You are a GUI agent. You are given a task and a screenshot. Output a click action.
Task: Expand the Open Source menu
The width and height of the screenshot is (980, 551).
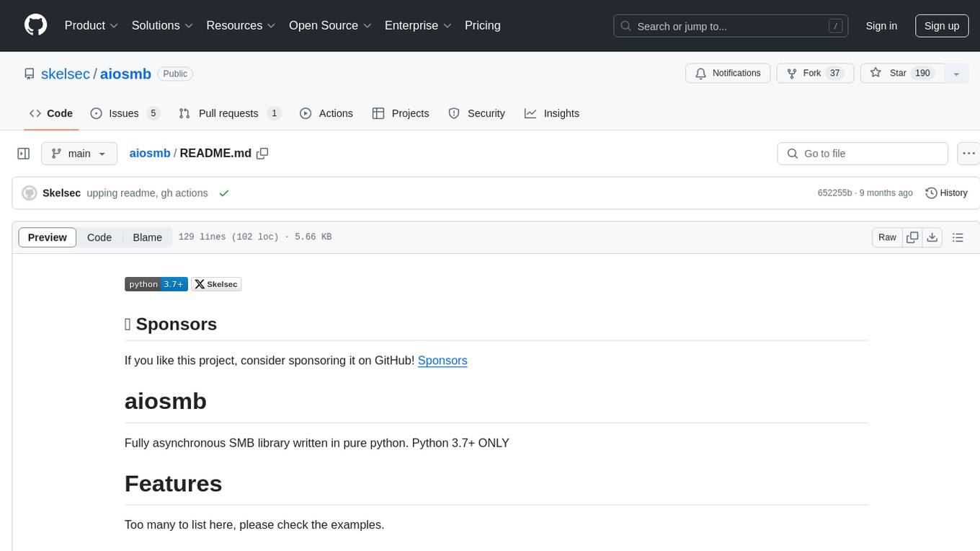coord(330,25)
